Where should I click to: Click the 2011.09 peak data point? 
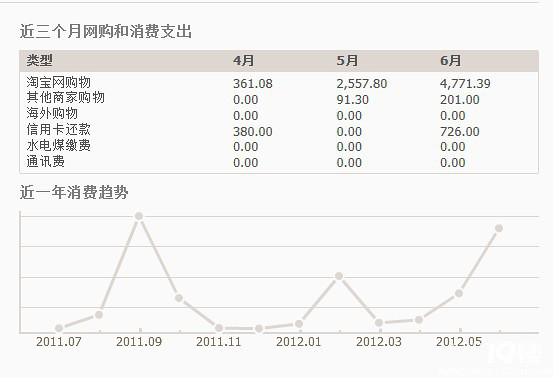click(139, 216)
